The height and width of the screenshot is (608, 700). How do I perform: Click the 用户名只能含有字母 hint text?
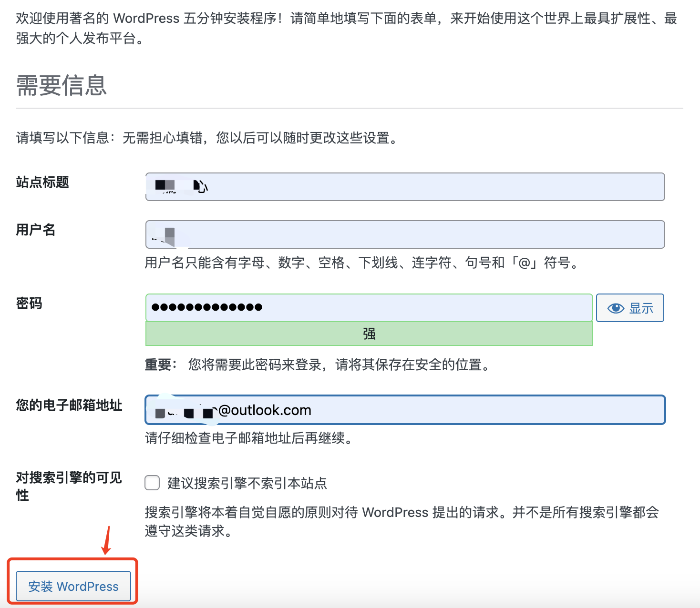362,263
